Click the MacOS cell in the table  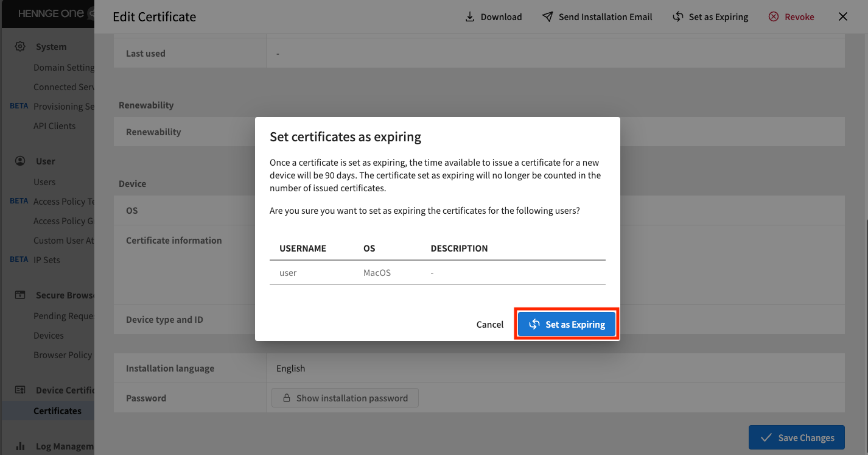(x=377, y=273)
